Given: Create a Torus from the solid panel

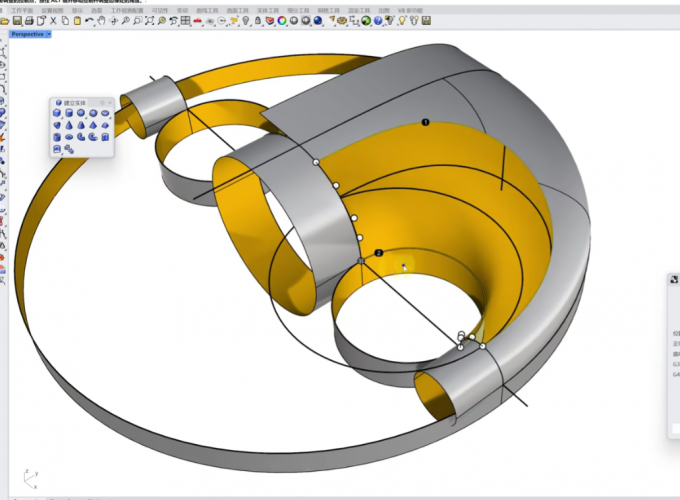Looking at the screenshot, I should [69, 137].
